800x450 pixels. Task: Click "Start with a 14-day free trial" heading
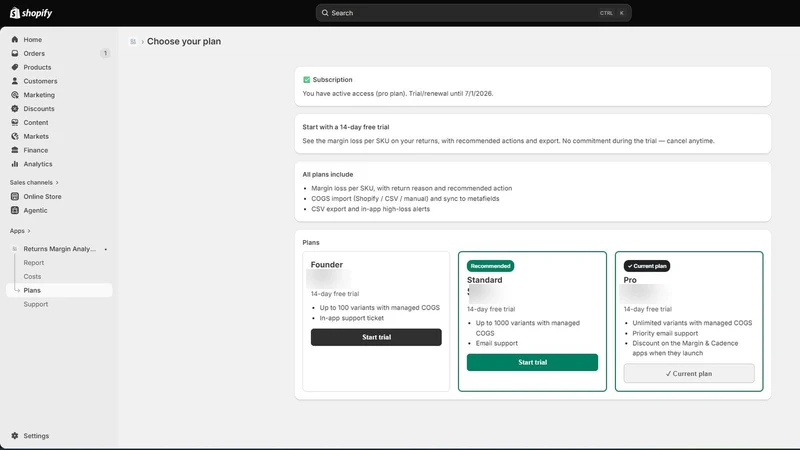[x=346, y=127]
